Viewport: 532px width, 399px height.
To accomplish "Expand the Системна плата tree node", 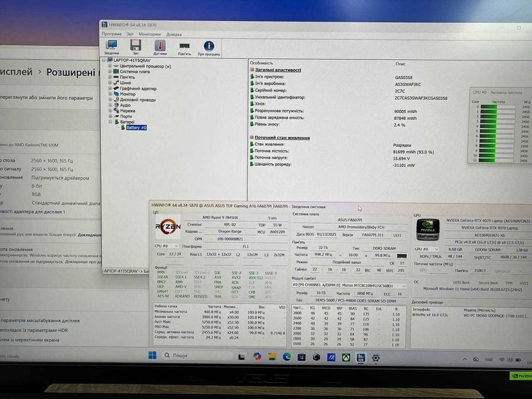I will [x=109, y=71].
